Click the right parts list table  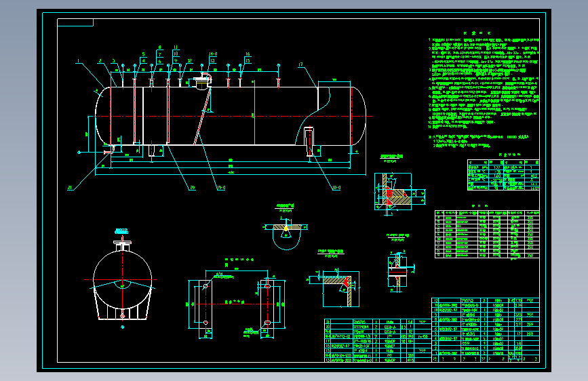click(x=486, y=329)
